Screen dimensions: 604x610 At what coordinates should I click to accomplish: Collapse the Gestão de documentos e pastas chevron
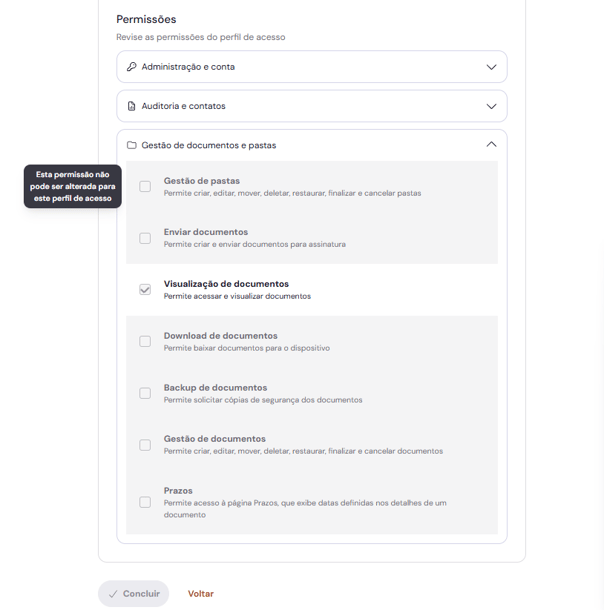pyautogui.click(x=491, y=145)
